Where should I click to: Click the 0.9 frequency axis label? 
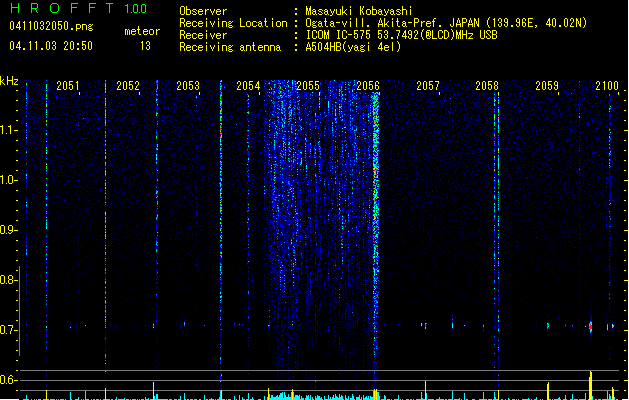(8, 230)
